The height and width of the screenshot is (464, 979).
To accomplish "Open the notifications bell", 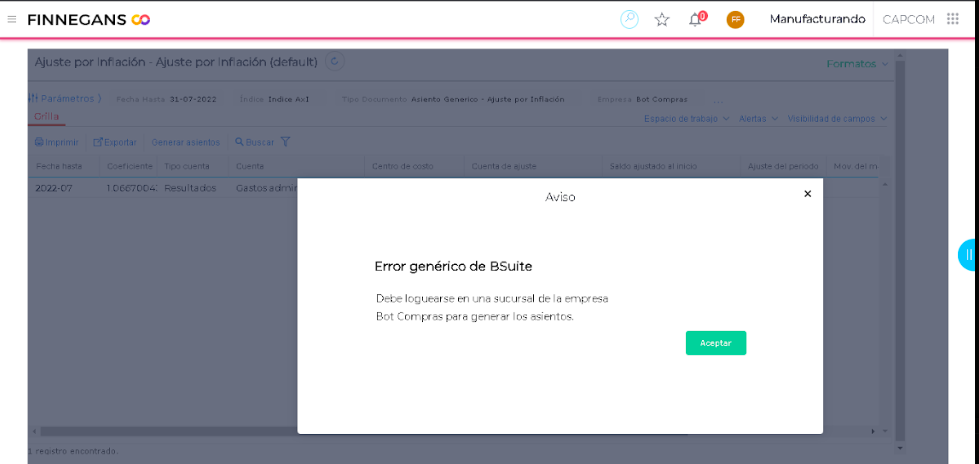I will click(696, 19).
